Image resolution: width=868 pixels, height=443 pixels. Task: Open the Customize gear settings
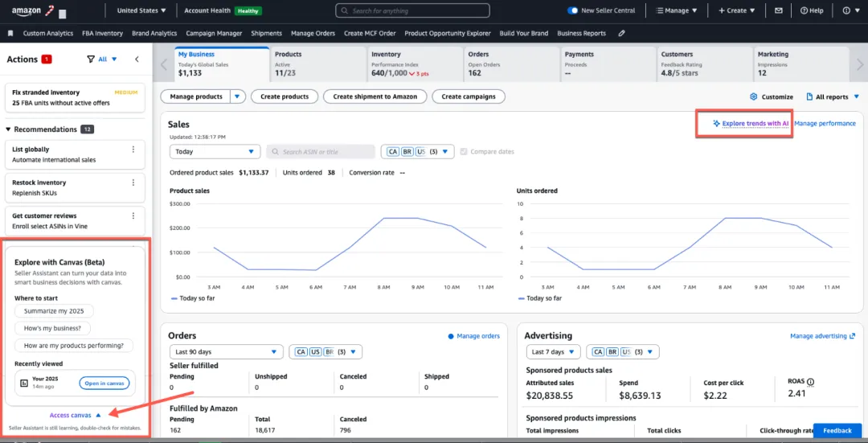(771, 96)
